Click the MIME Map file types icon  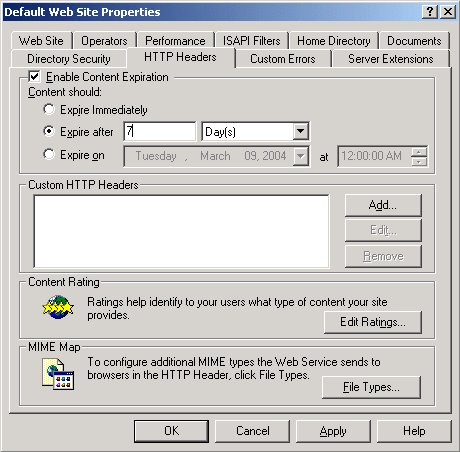click(58, 374)
